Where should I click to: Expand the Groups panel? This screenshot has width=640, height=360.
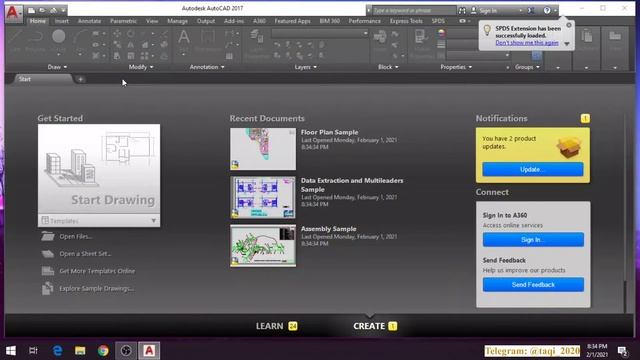[527, 67]
